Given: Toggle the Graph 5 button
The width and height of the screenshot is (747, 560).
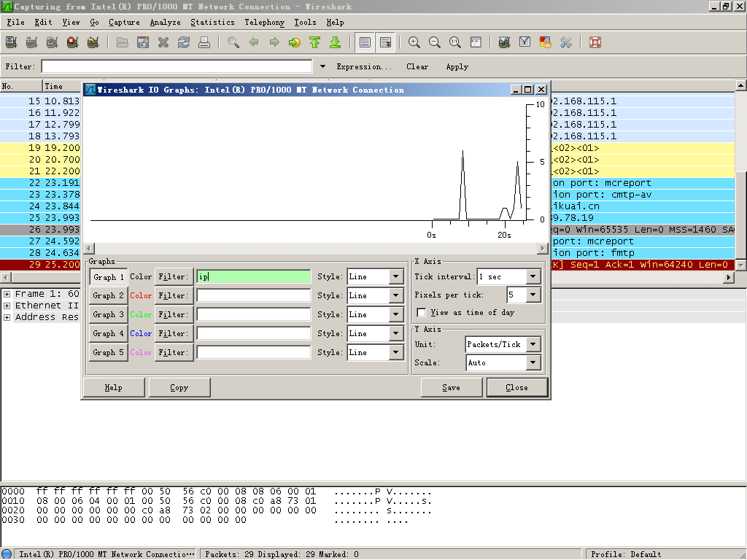Looking at the screenshot, I should point(109,352).
